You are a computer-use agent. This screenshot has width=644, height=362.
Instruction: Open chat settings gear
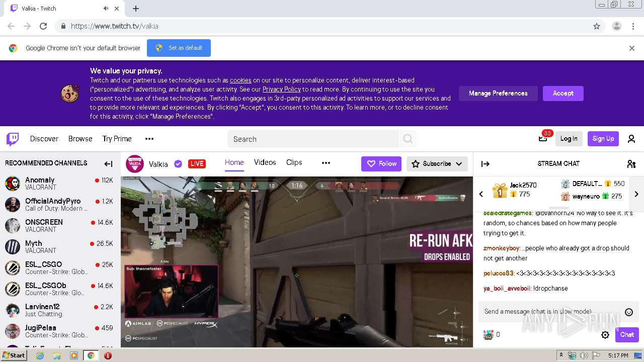click(605, 335)
